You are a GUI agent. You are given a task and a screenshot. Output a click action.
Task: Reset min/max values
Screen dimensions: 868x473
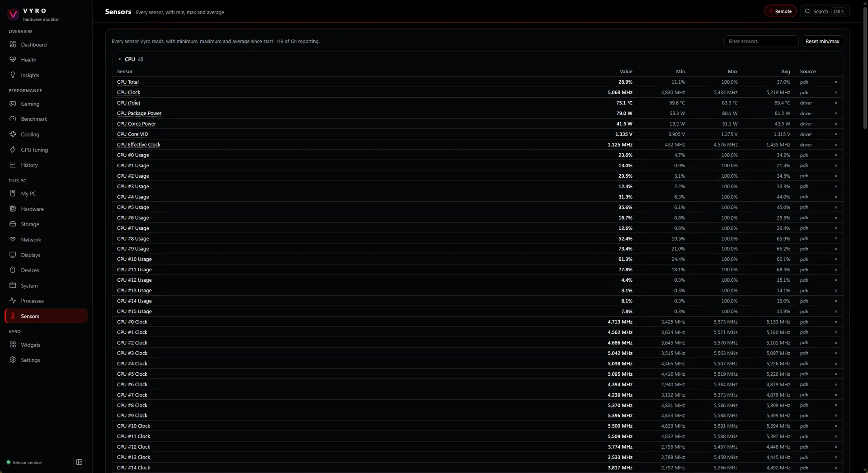[x=822, y=41]
